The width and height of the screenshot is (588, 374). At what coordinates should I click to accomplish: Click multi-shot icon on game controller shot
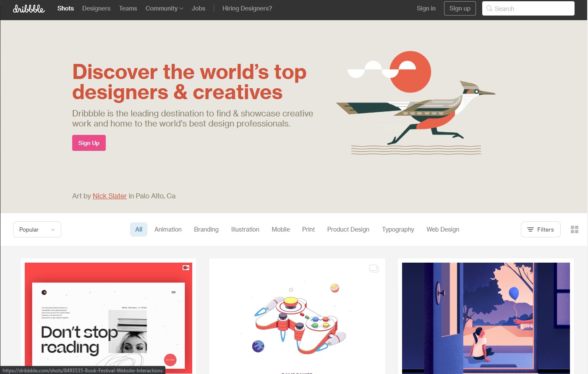point(374,269)
